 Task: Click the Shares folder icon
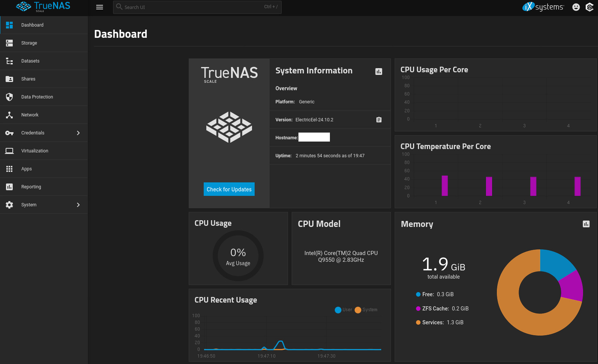(x=9, y=79)
